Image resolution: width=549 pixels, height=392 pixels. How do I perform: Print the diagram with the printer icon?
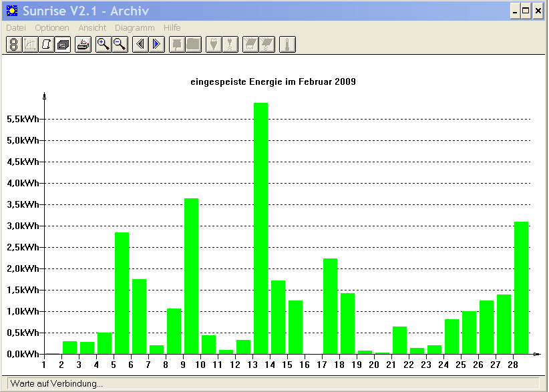(83, 45)
